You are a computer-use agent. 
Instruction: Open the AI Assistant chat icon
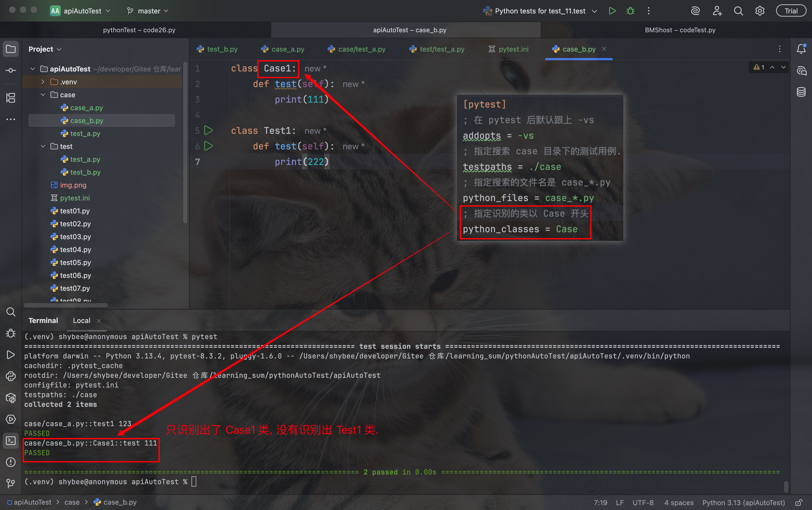[x=801, y=71]
